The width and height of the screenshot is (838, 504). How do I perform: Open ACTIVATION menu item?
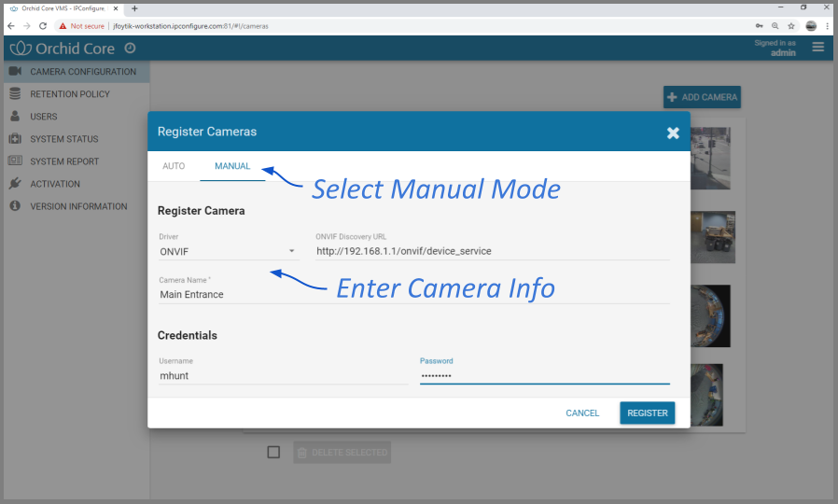[77, 184]
